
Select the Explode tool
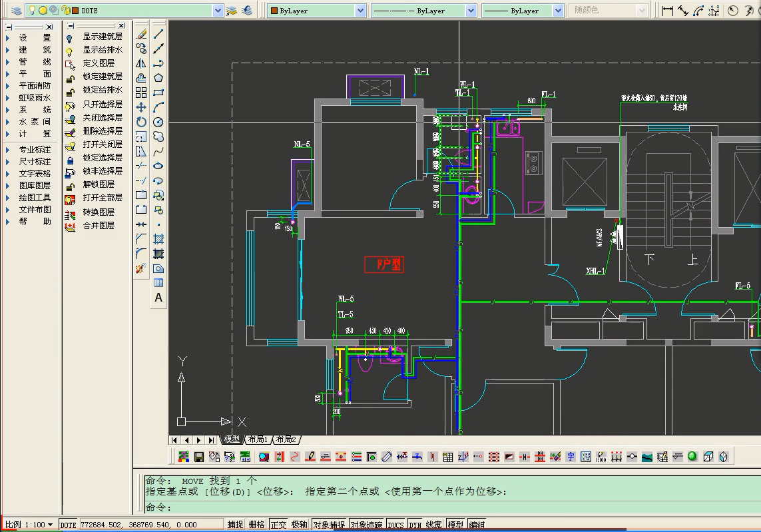pyautogui.click(x=141, y=268)
